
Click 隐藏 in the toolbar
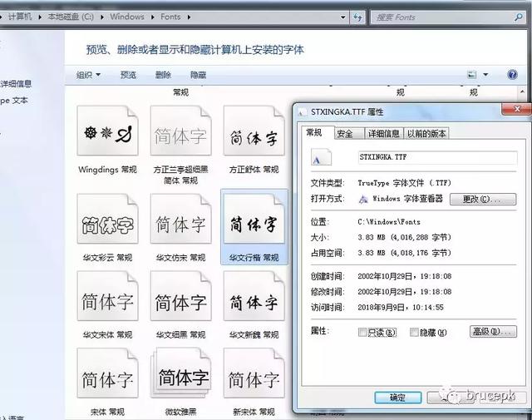[x=198, y=75]
